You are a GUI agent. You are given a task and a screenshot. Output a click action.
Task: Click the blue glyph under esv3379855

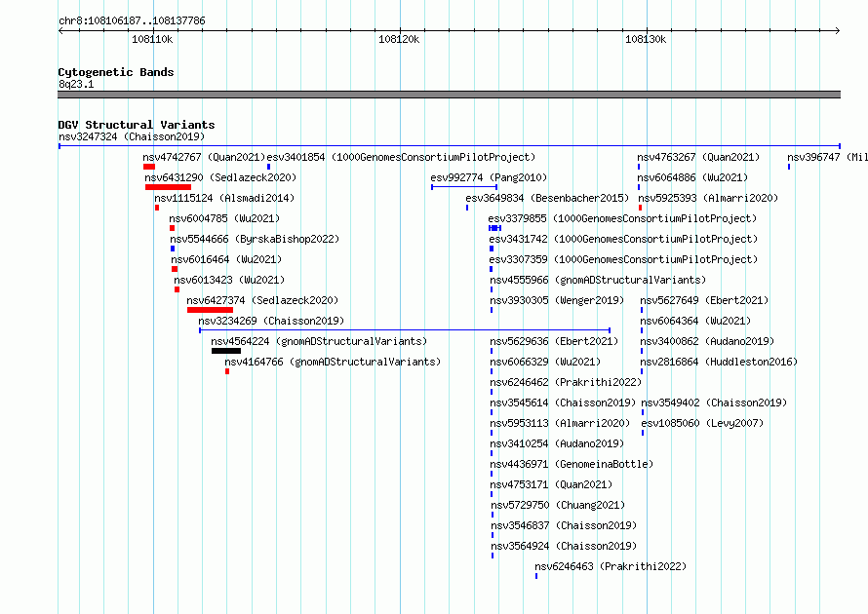click(x=494, y=228)
